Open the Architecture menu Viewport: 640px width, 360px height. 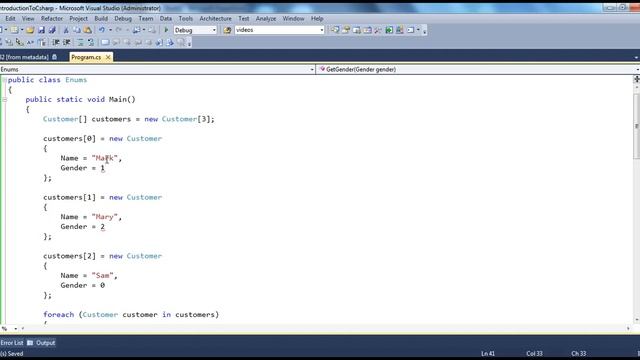(215, 19)
